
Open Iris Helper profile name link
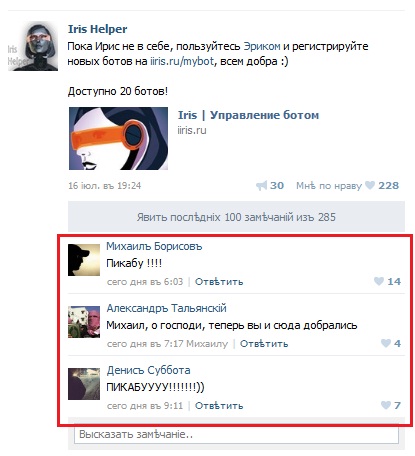(x=97, y=29)
